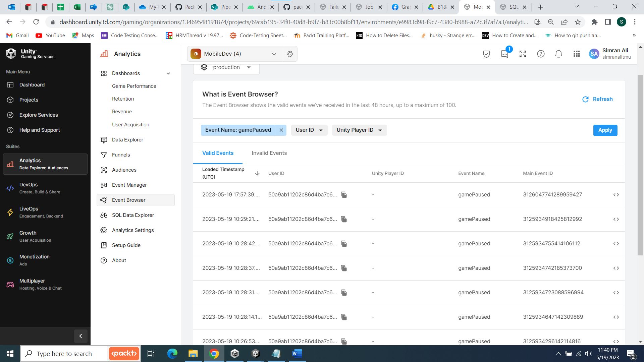Refresh the Event Browser list
This screenshot has width=644, height=362.
click(x=597, y=99)
